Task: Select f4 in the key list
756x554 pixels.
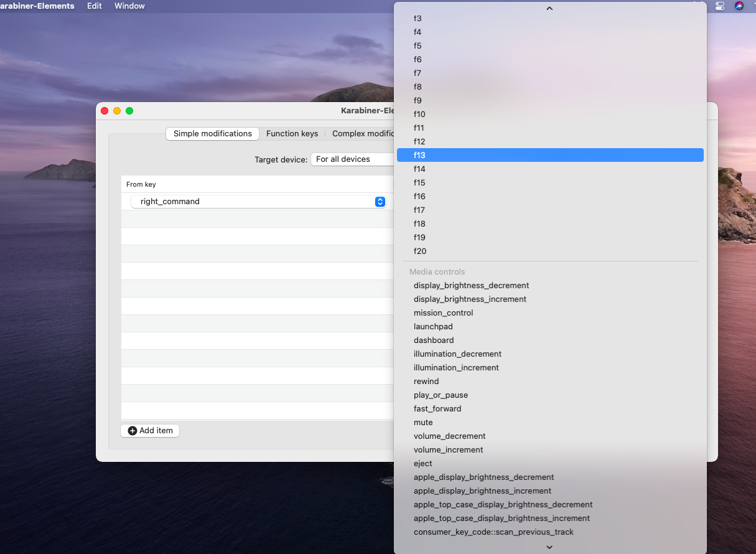Action: tap(550, 32)
